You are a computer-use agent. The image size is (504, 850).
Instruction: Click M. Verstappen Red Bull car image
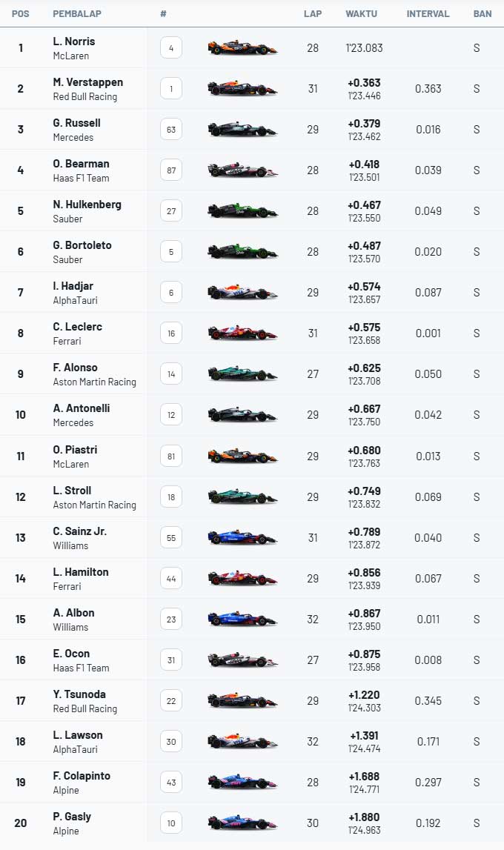[x=242, y=89]
